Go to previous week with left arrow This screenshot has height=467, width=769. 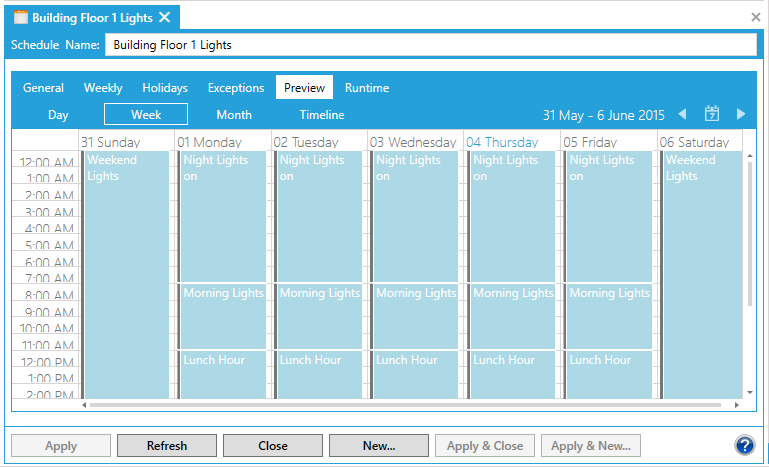coord(682,114)
